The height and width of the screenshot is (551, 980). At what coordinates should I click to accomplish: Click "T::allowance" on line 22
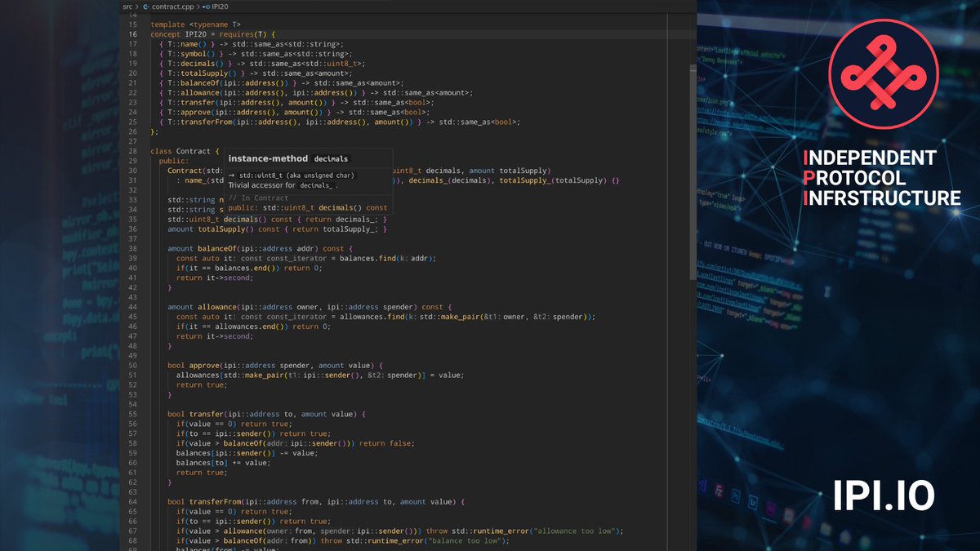pos(194,93)
